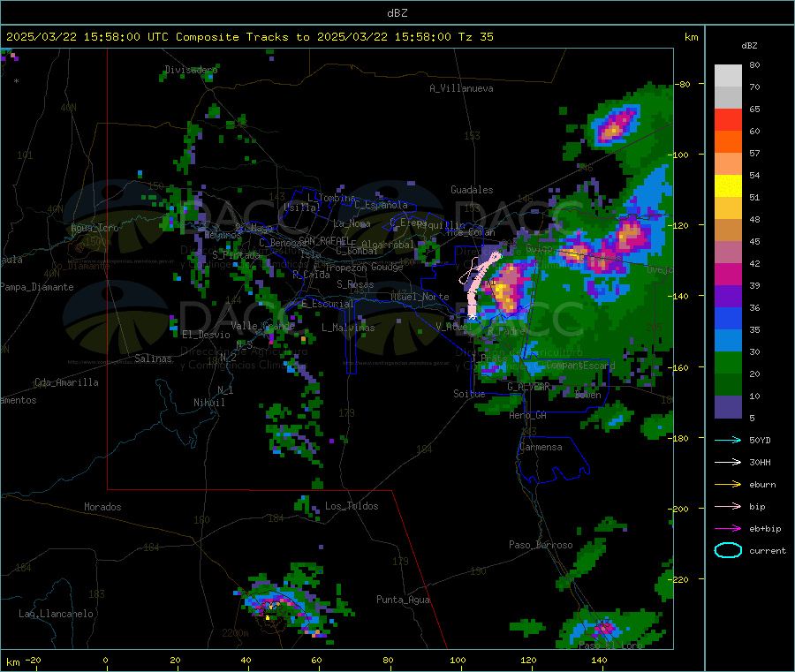Viewport: 795px width, 672px height.
Task: Click the Punta_Agua place label
Action: pyautogui.click(x=403, y=600)
